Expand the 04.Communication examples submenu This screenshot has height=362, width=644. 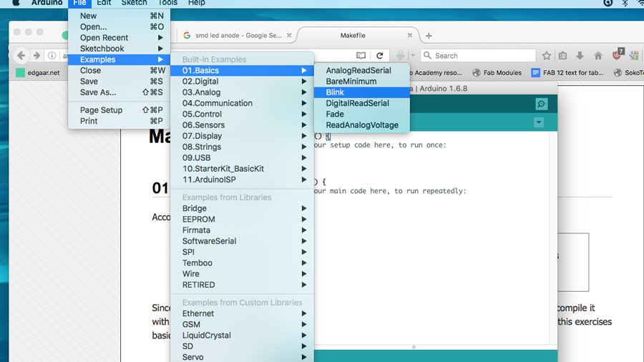(x=243, y=104)
